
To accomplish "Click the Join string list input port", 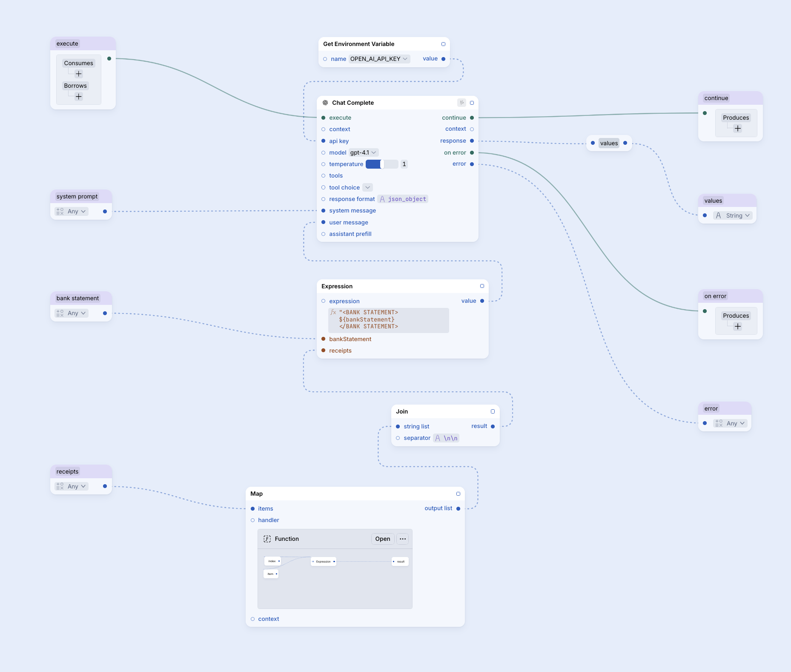I will click(x=398, y=426).
